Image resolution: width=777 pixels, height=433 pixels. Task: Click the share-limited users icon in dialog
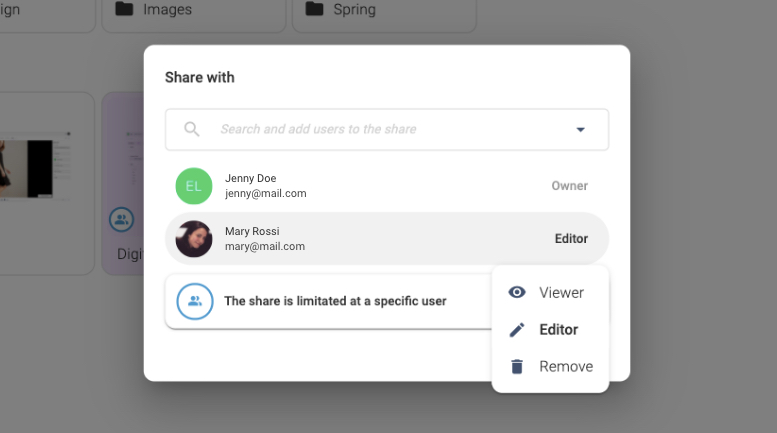click(195, 301)
